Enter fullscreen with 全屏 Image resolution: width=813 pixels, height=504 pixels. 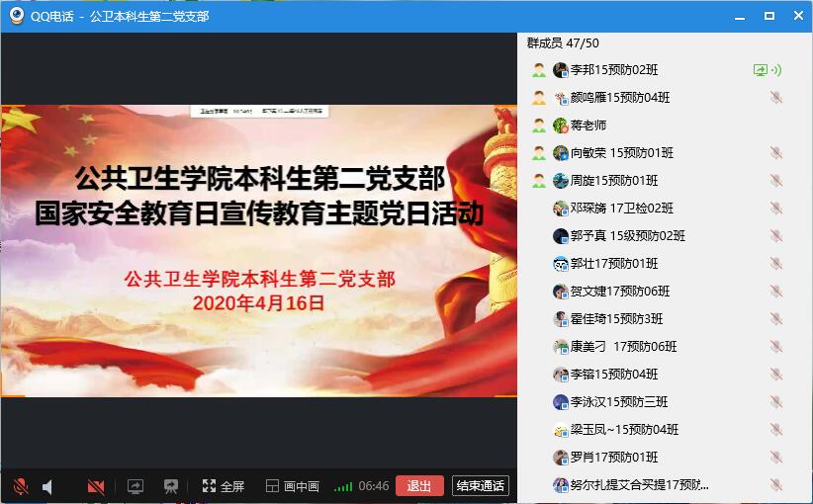pyautogui.click(x=224, y=486)
